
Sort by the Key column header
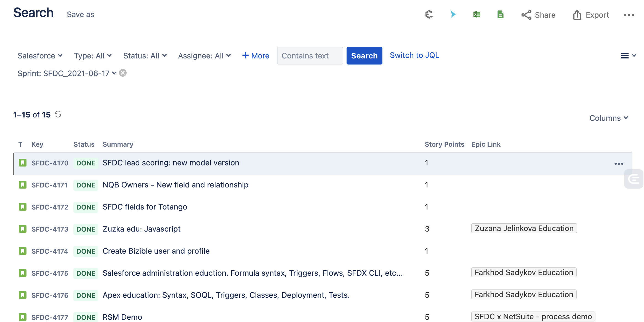37,144
